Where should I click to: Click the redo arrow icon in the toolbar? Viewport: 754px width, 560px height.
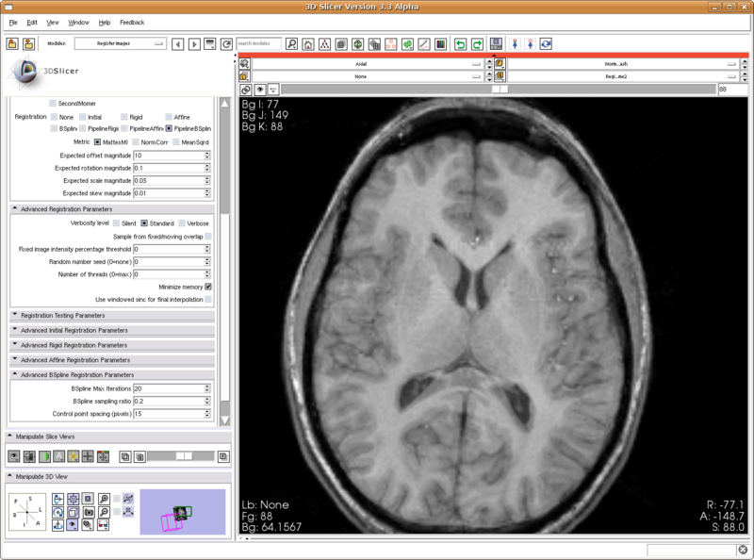pyautogui.click(x=477, y=44)
